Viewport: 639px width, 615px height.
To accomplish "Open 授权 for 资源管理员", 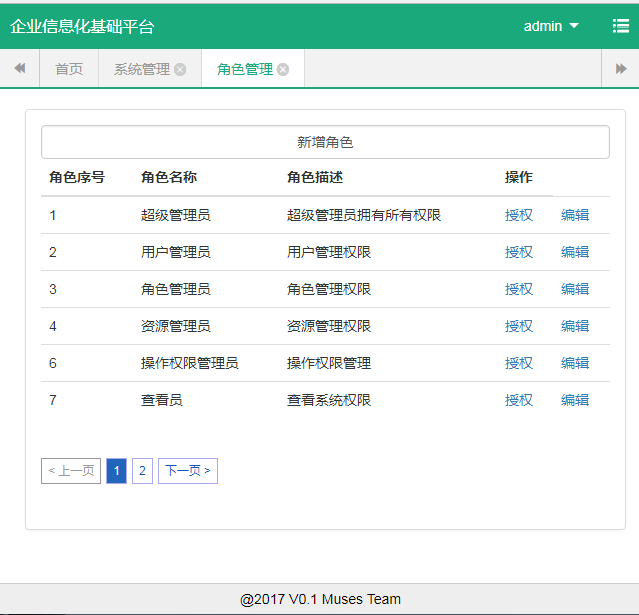I will tap(519, 326).
